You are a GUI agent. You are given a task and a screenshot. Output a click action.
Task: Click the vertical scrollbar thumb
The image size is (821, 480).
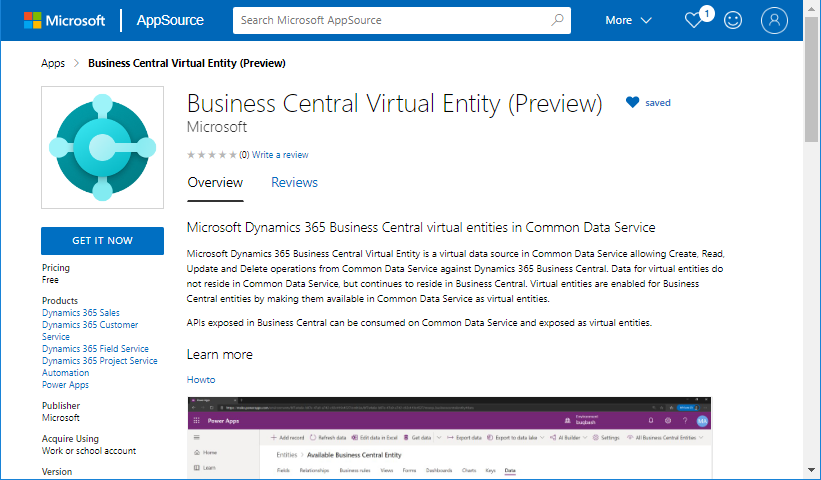coord(812,79)
